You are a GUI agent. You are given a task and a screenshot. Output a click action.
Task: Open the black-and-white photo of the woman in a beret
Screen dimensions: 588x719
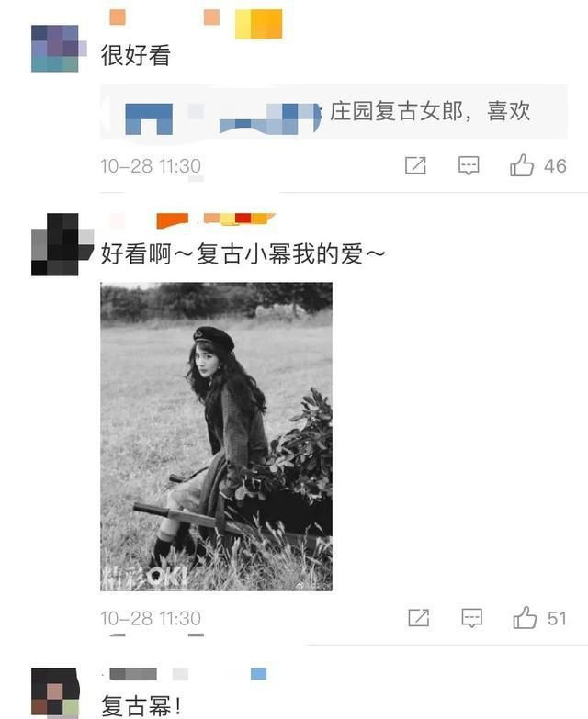click(217, 436)
